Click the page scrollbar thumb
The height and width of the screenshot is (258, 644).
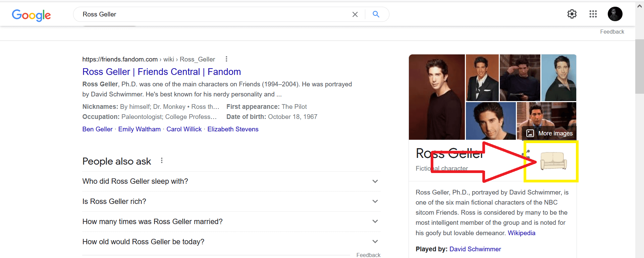click(640, 67)
